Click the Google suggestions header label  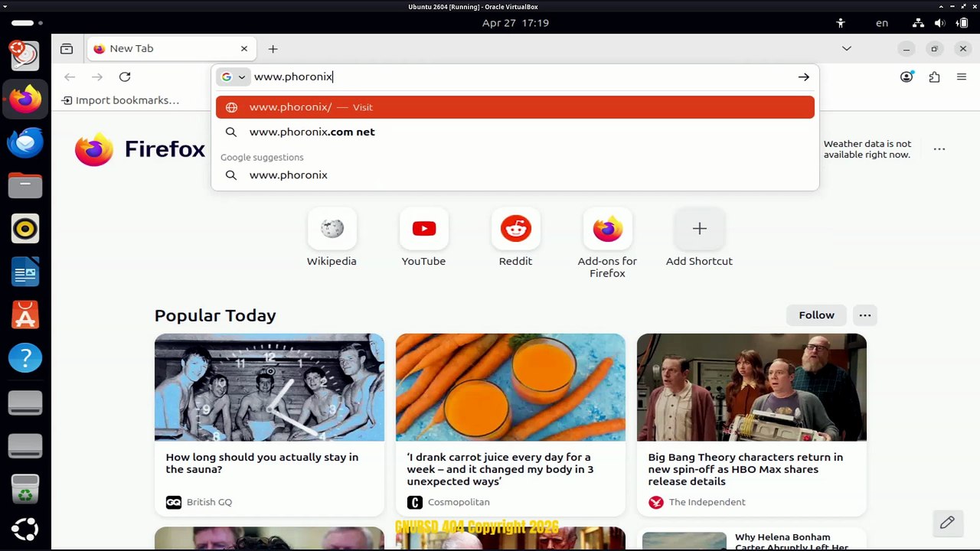point(262,157)
